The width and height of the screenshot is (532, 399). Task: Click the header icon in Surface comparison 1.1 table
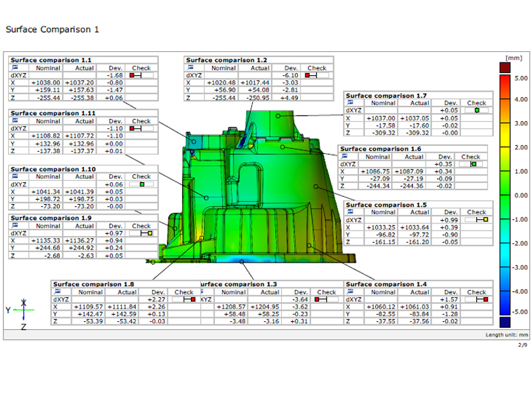pyautogui.click(x=14, y=68)
